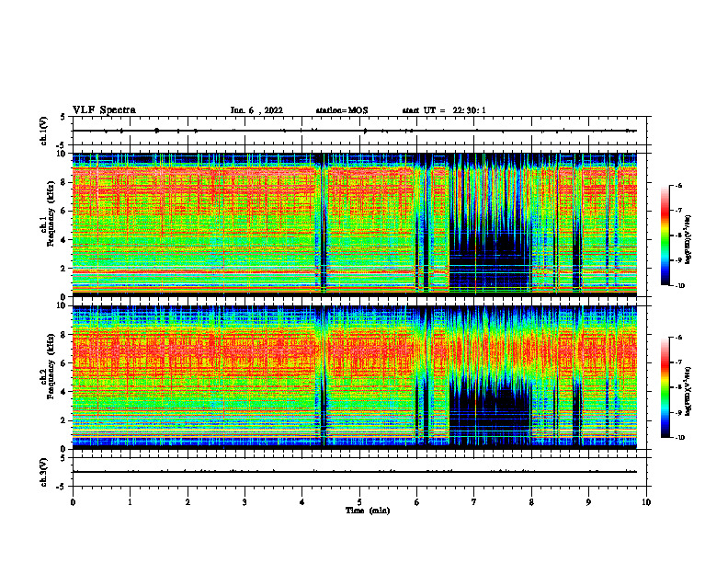Click time axis tick label "3"

pos(245,502)
